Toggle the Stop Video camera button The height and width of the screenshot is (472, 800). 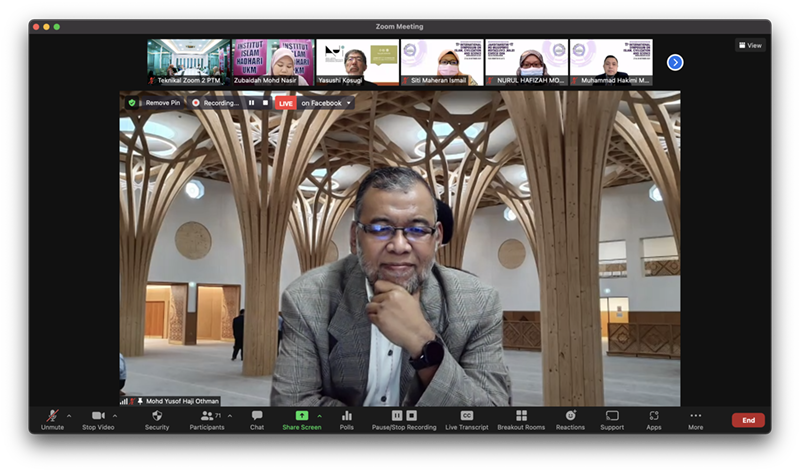(x=97, y=416)
